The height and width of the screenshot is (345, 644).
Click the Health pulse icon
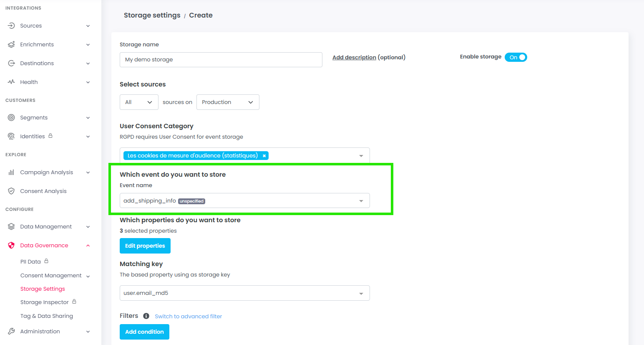coord(11,82)
